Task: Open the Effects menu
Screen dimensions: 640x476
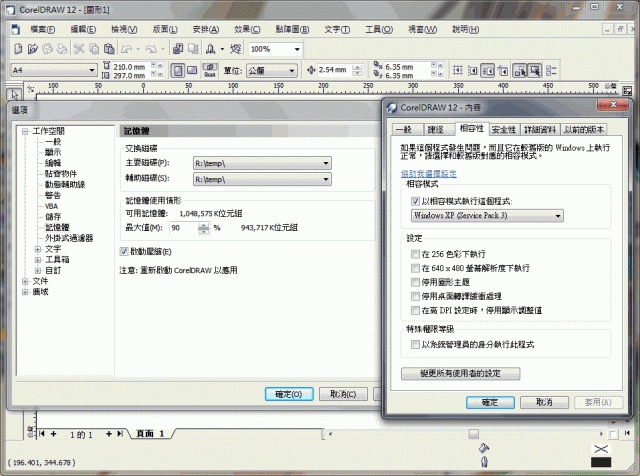Action: (247, 29)
